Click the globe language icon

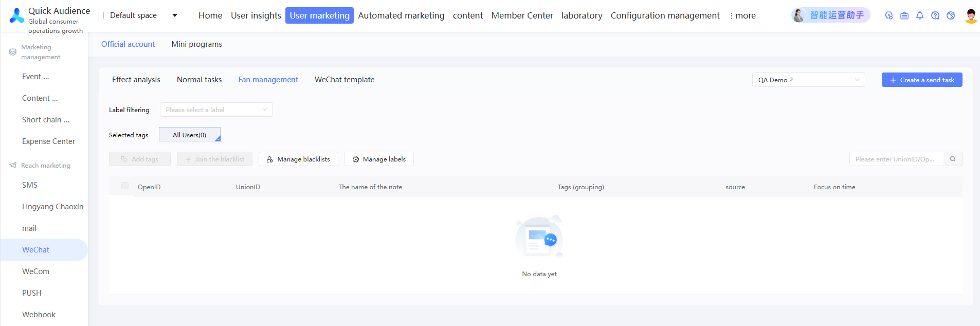click(x=951, y=15)
